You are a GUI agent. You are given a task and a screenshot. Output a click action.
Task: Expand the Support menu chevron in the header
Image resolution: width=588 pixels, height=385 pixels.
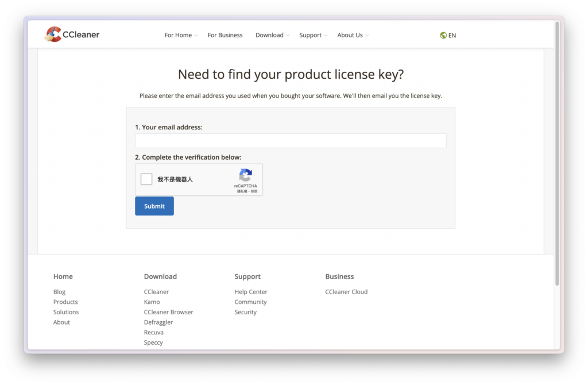(326, 36)
